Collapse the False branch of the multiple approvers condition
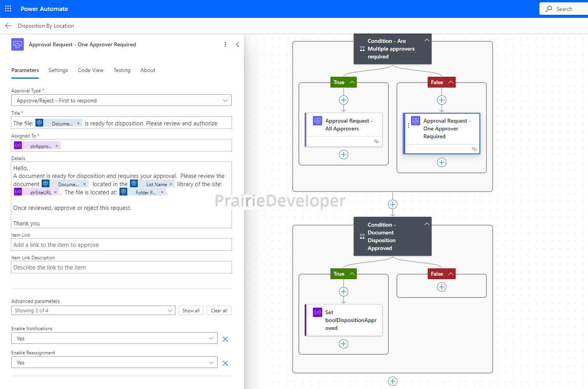This screenshot has height=389, width=588. tap(451, 82)
